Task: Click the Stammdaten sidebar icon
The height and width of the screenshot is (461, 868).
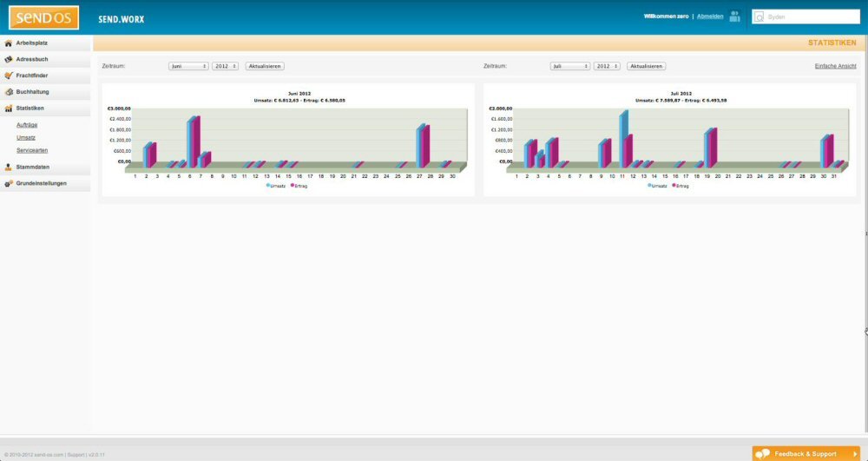Action: [9, 167]
